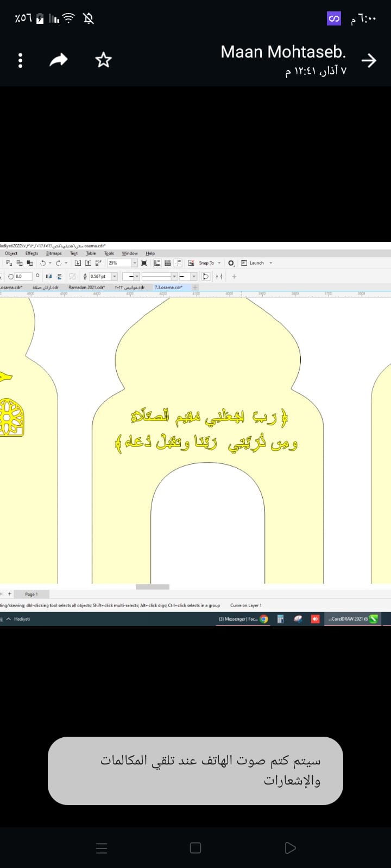Tap the Android home navigation button

(x=195, y=848)
